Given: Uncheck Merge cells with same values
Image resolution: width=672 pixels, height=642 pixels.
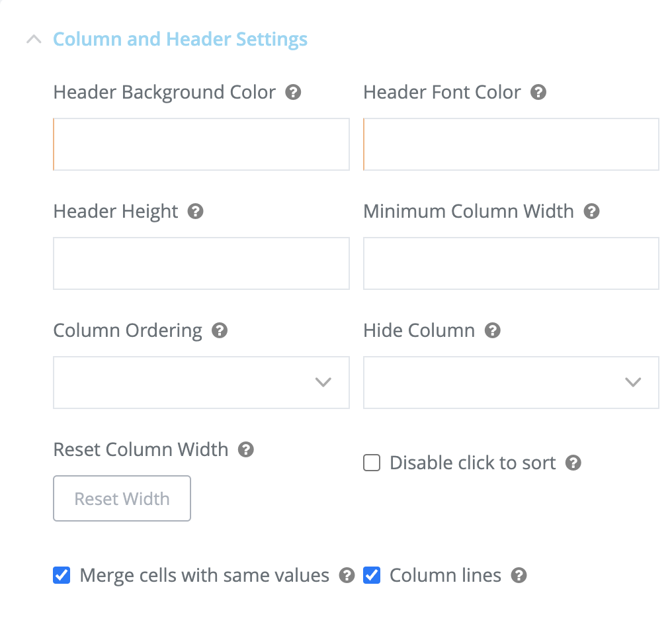Looking at the screenshot, I should click(62, 576).
